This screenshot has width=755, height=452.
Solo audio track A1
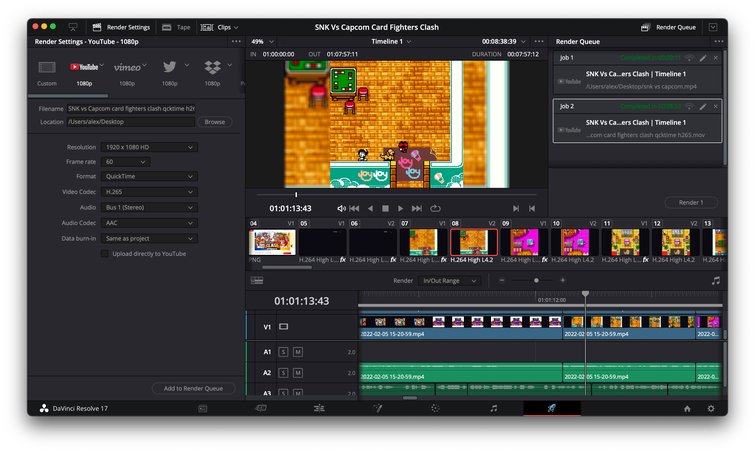coord(283,352)
